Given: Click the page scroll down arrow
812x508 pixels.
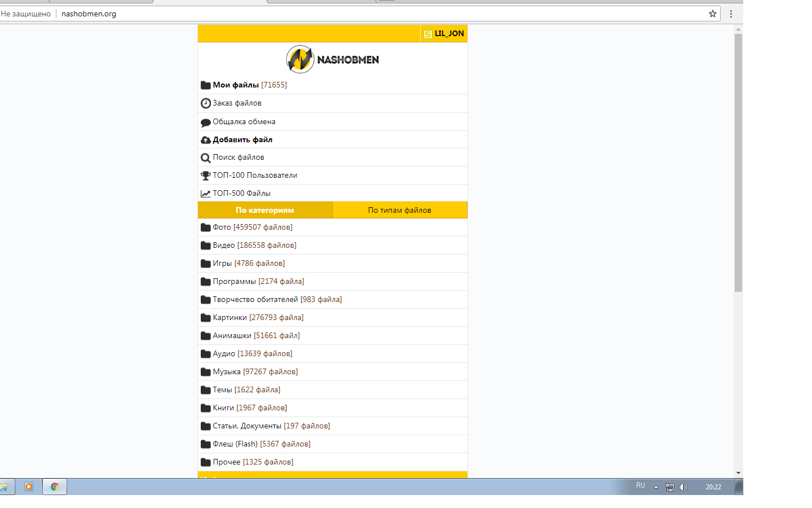Looking at the screenshot, I should [738, 473].
